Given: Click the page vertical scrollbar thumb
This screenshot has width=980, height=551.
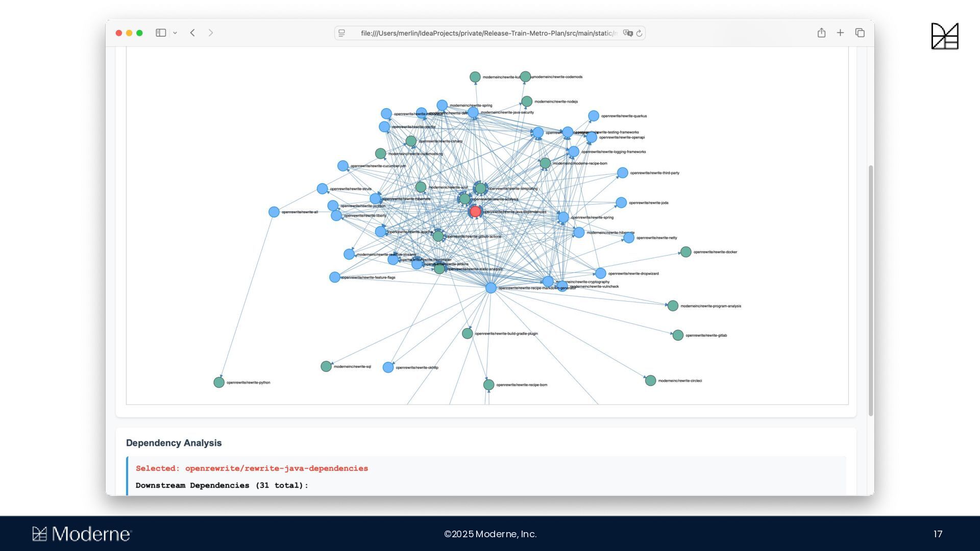Looking at the screenshot, I should (x=870, y=291).
